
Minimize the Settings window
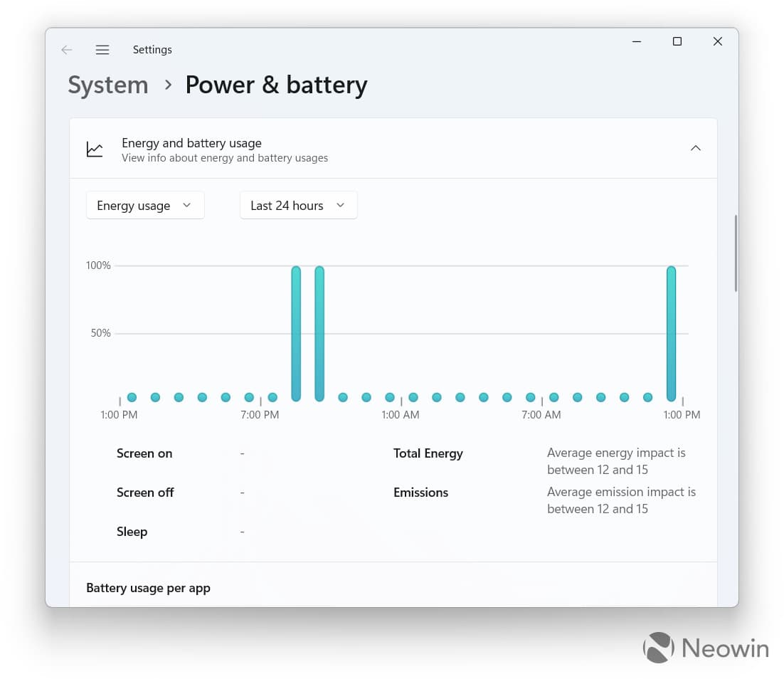[x=637, y=42]
